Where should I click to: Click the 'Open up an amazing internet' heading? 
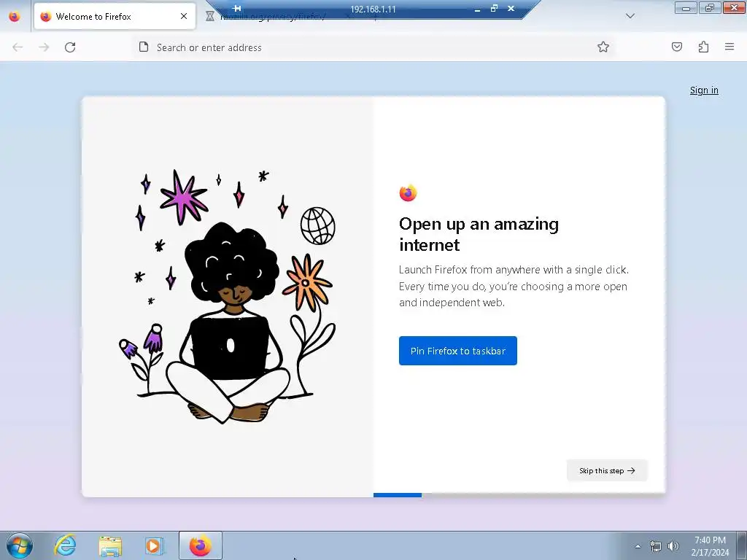click(479, 234)
